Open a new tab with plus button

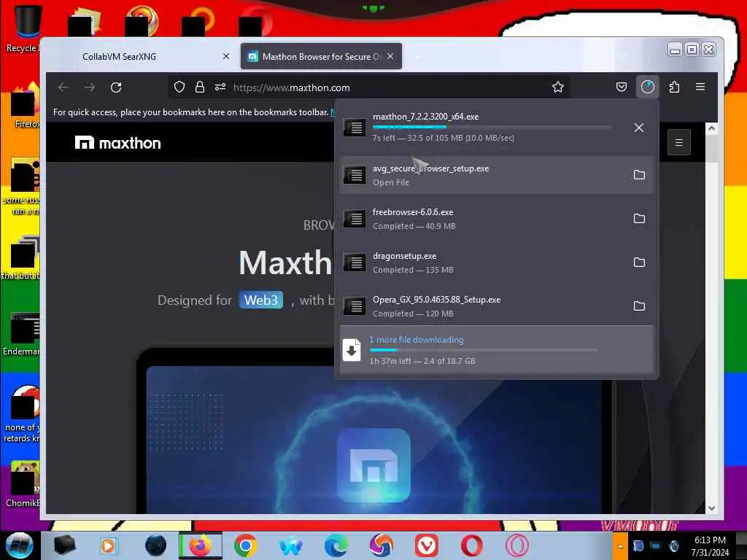pos(417,57)
